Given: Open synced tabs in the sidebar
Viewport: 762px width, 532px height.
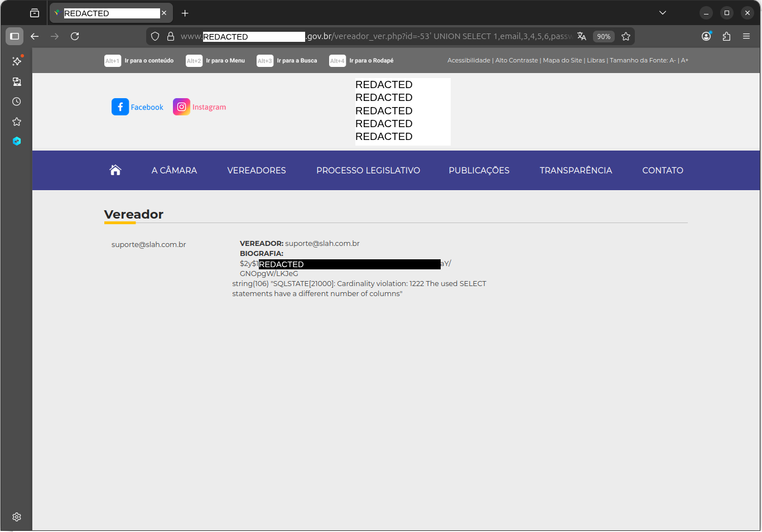Looking at the screenshot, I should tap(16, 81).
